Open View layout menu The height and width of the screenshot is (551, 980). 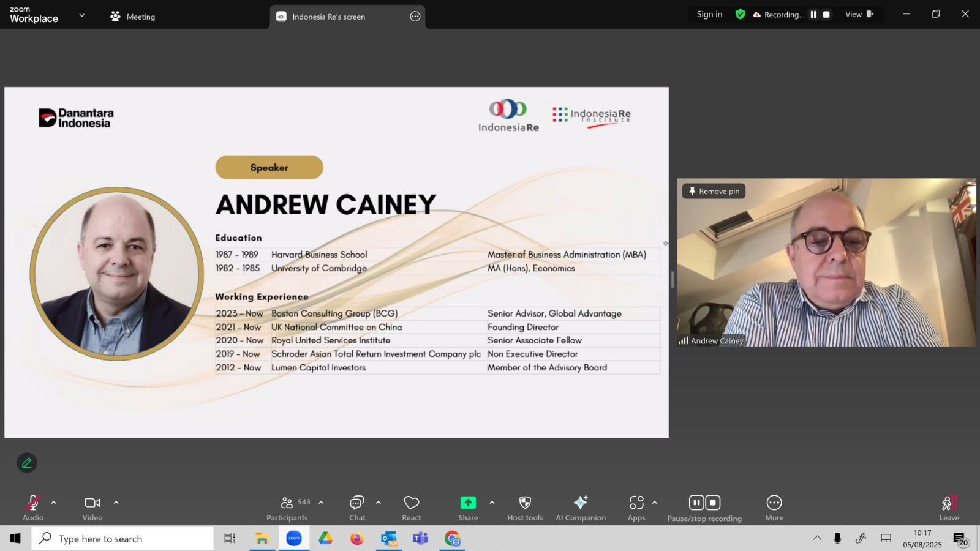pos(859,14)
